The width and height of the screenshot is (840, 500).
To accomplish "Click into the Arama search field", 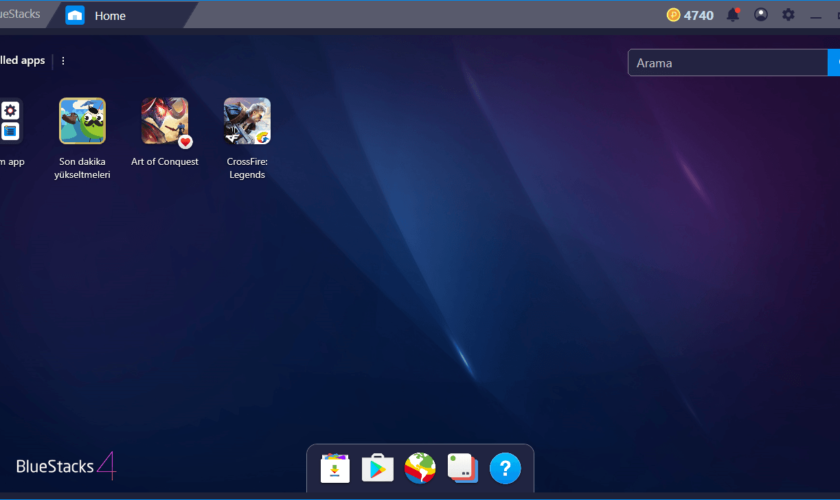I will click(x=728, y=63).
